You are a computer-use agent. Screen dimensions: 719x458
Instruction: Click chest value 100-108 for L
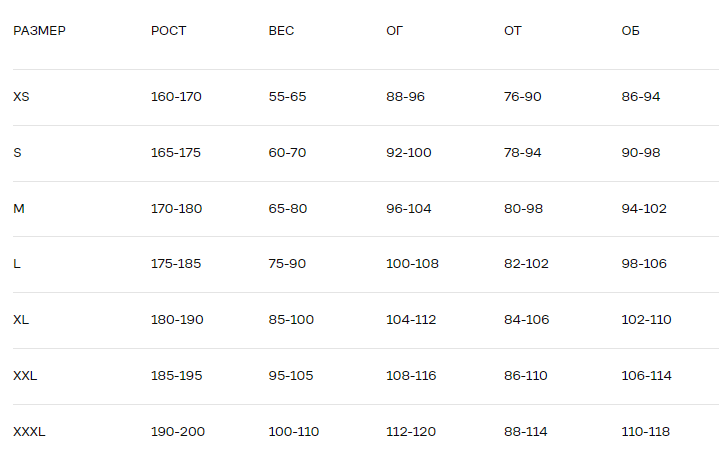click(x=412, y=264)
